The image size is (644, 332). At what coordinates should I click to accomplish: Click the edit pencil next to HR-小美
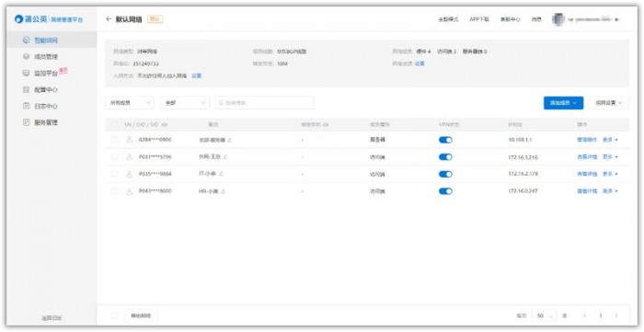(224, 191)
